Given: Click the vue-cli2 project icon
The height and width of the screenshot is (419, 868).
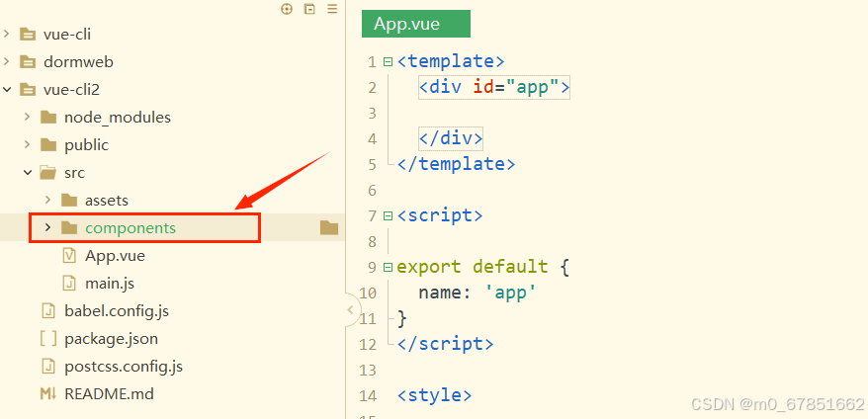Looking at the screenshot, I should [x=27, y=90].
